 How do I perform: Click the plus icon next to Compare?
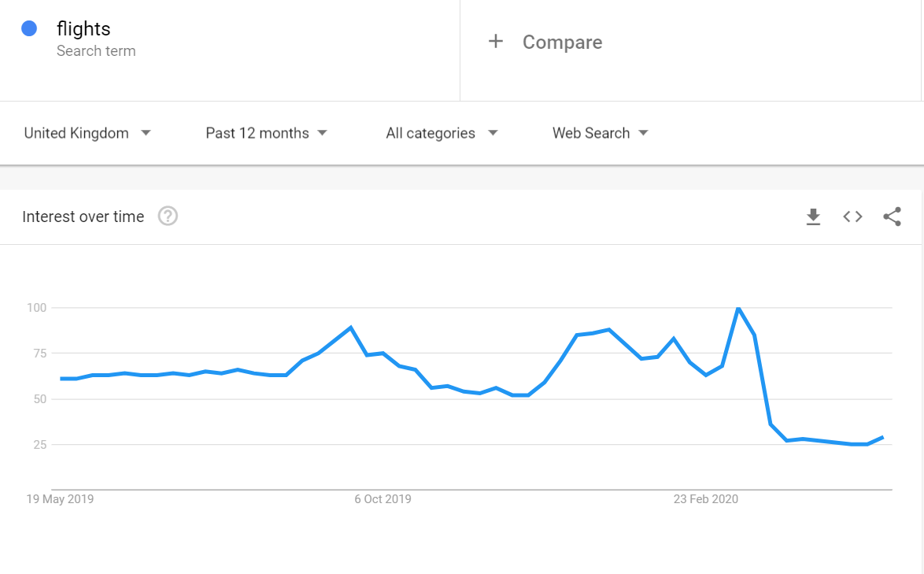coord(496,42)
